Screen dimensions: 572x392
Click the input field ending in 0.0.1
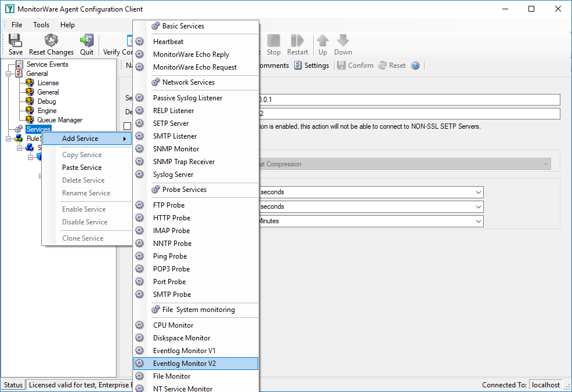click(410, 100)
